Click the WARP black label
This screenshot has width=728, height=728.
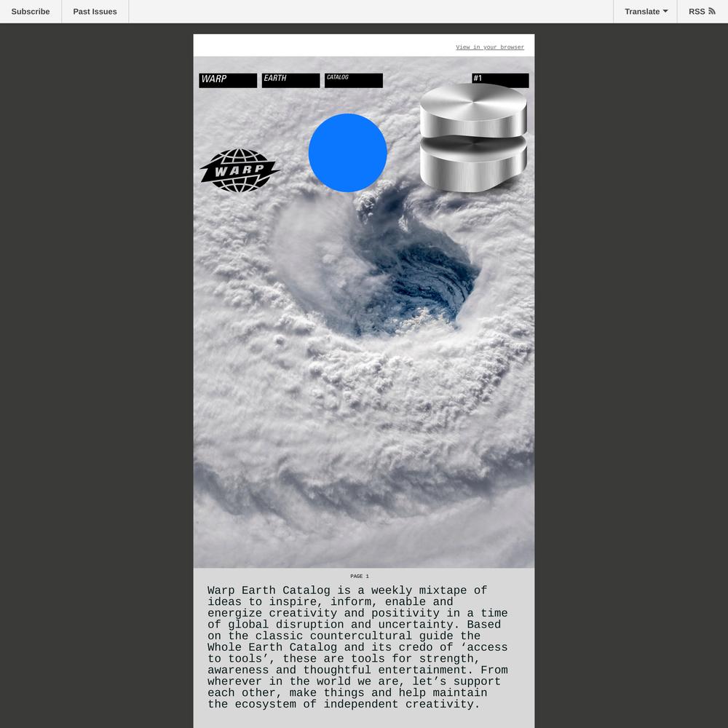[228, 80]
